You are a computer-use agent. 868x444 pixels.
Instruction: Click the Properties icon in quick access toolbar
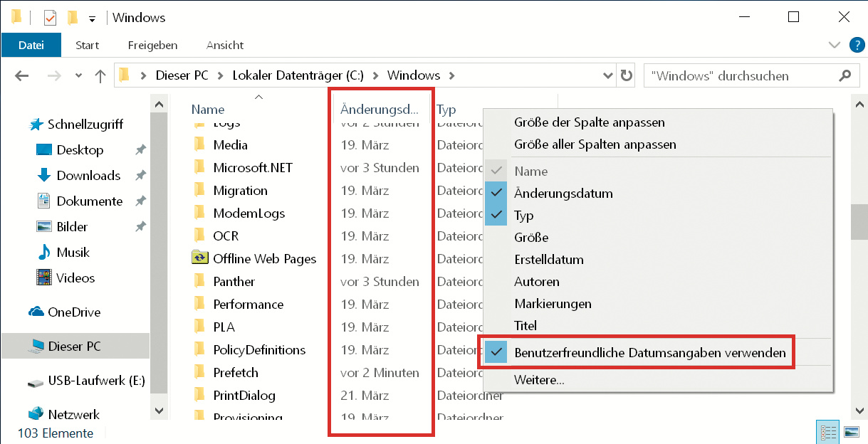pos(50,17)
